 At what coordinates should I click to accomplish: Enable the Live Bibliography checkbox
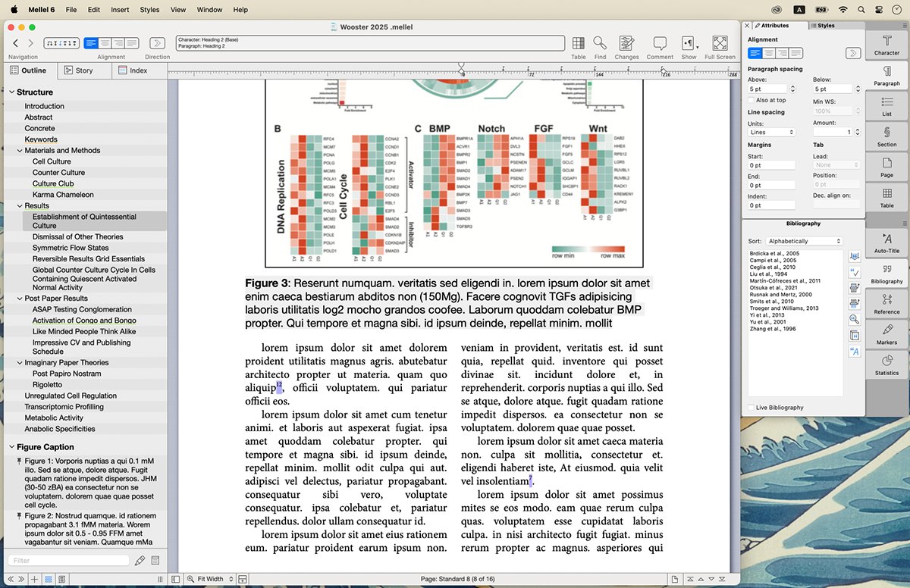pyautogui.click(x=751, y=408)
